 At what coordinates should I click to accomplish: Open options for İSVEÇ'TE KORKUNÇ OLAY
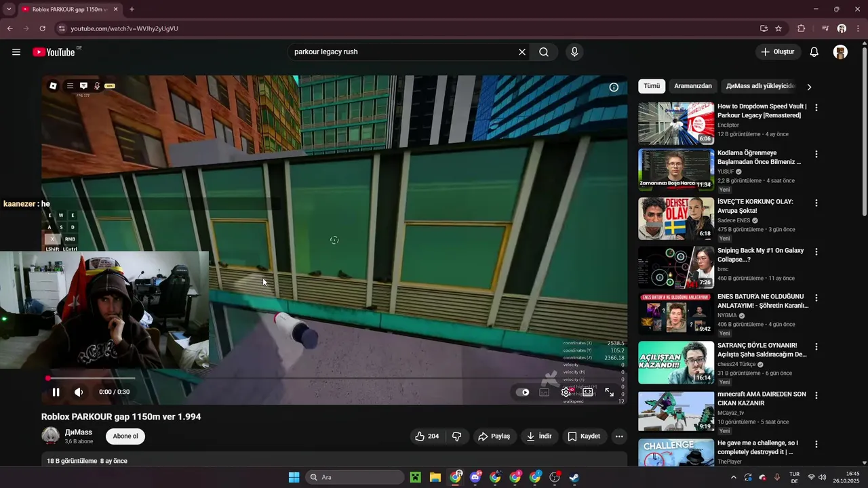(816, 203)
